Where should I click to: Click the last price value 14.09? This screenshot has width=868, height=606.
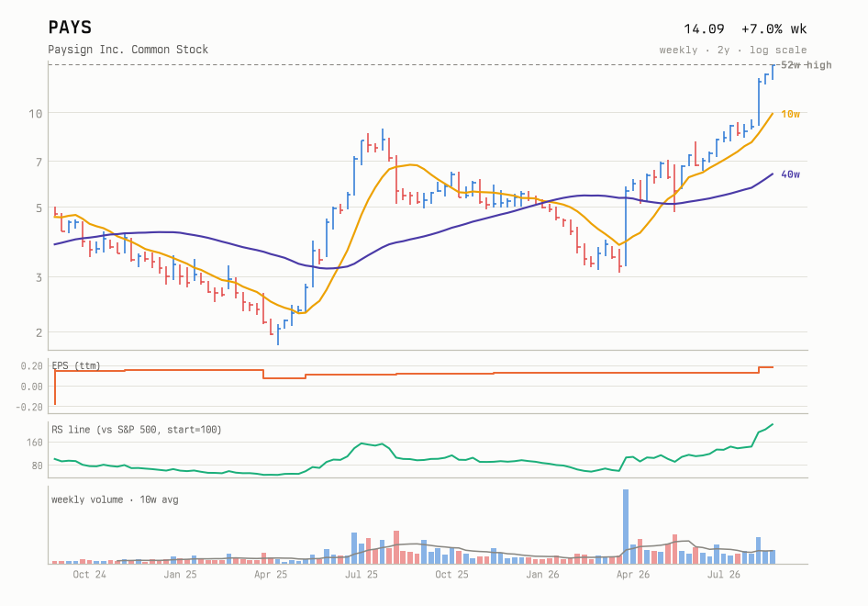(x=704, y=28)
